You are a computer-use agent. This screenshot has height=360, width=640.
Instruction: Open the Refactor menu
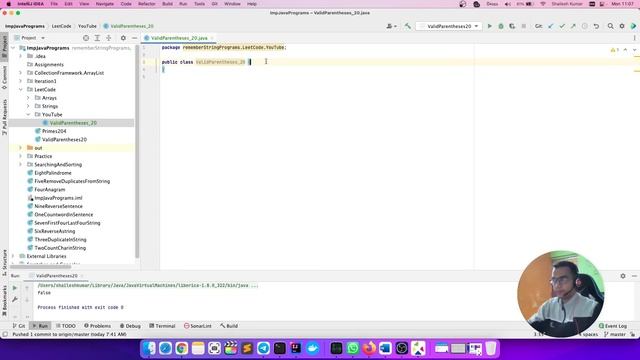(147, 4)
